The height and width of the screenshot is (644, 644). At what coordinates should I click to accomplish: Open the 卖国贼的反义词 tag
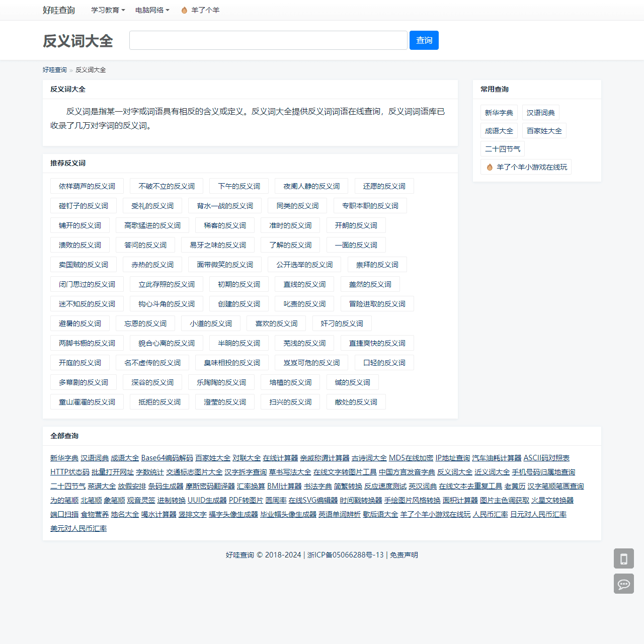(84, 265)
